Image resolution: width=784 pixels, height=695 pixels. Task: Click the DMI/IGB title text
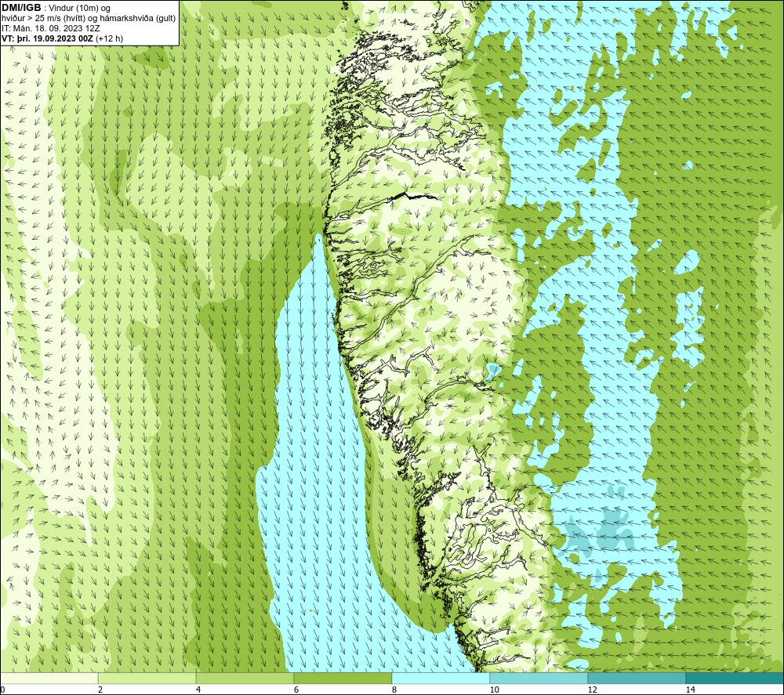tap(21, 8)
